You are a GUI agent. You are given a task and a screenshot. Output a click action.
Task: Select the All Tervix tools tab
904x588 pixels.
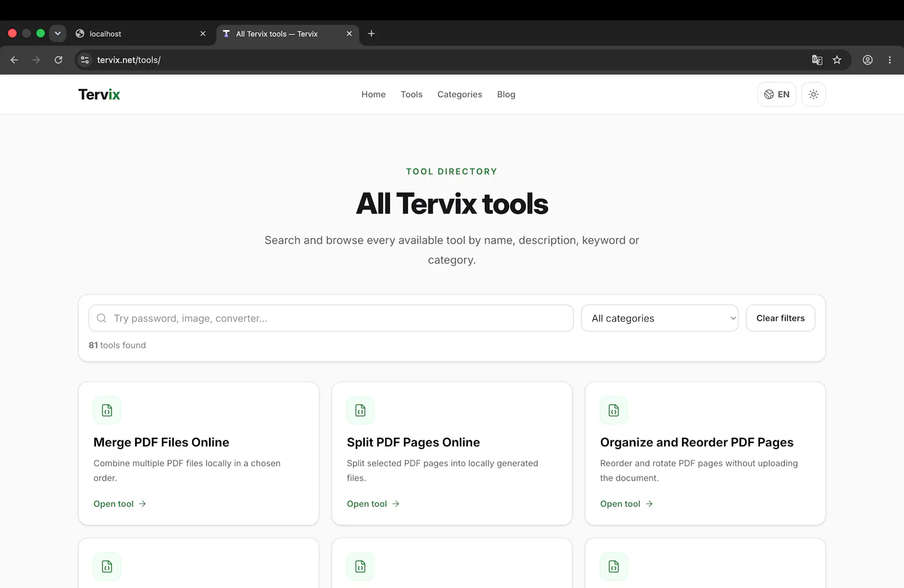[288, 34]
